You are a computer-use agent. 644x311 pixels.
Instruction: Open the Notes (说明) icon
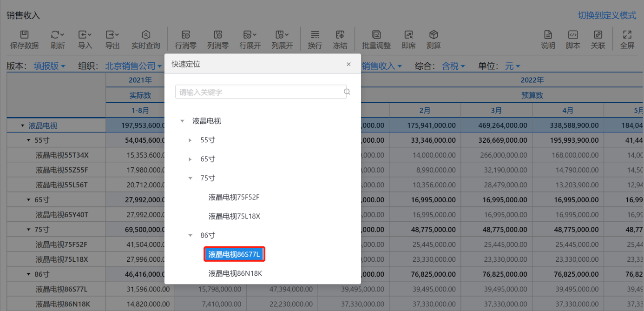548,35
